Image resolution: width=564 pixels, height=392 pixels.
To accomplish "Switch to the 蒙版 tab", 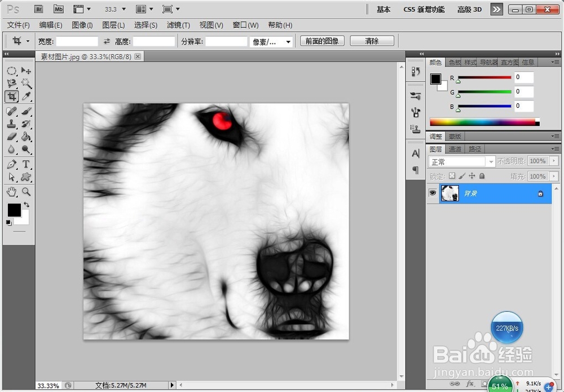I will click(455, 136).
